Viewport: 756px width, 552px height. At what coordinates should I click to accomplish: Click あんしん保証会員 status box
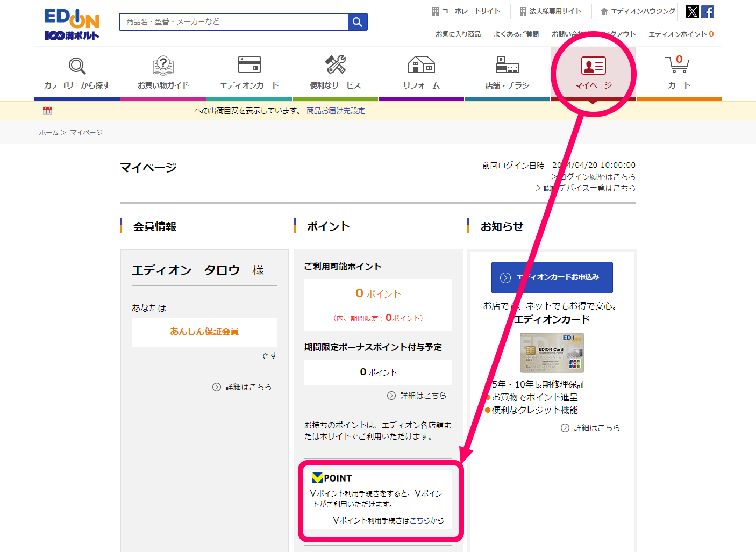pos(204,332)
